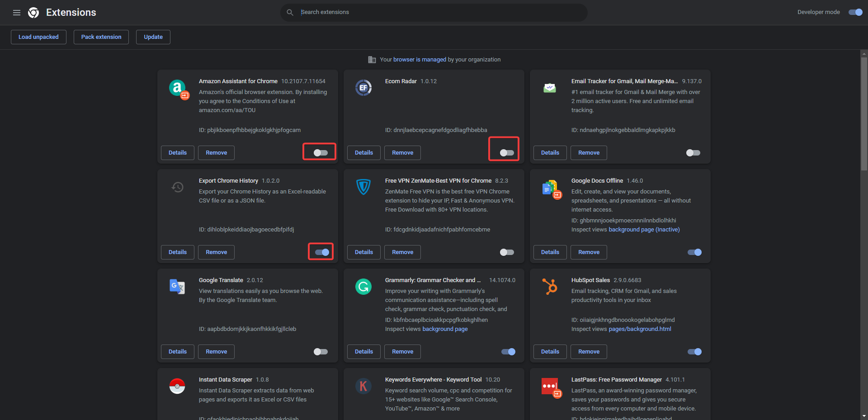Viewport: 868px width, 420px height.
Task: Click the HubSpot Sales extension icon
Action: 550,287
